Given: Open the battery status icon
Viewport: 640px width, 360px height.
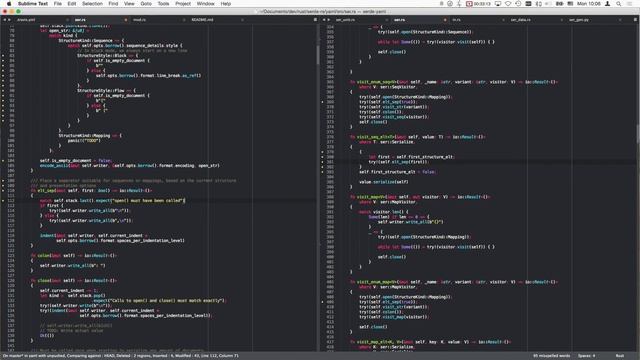Looking at the screenshot, I should (560, 4).
